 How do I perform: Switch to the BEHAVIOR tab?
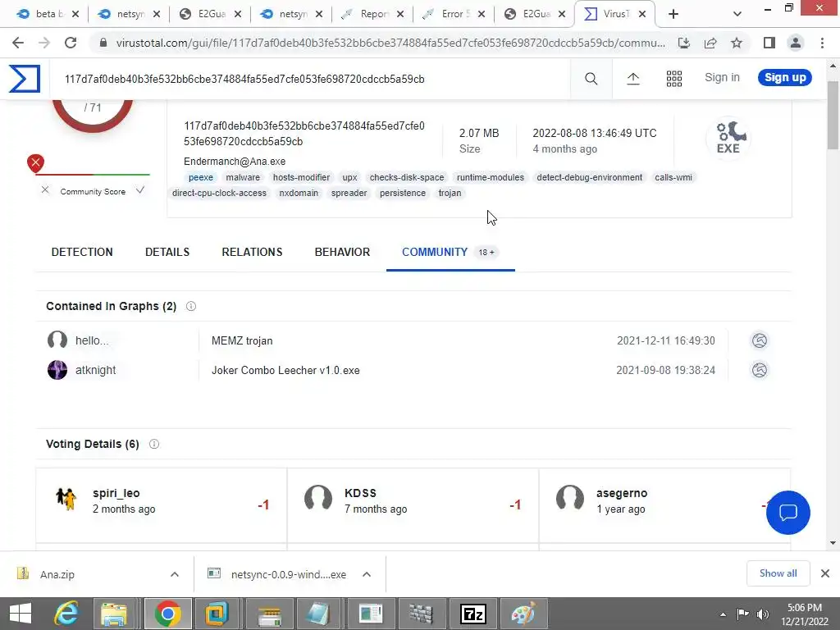click(342, 252)
